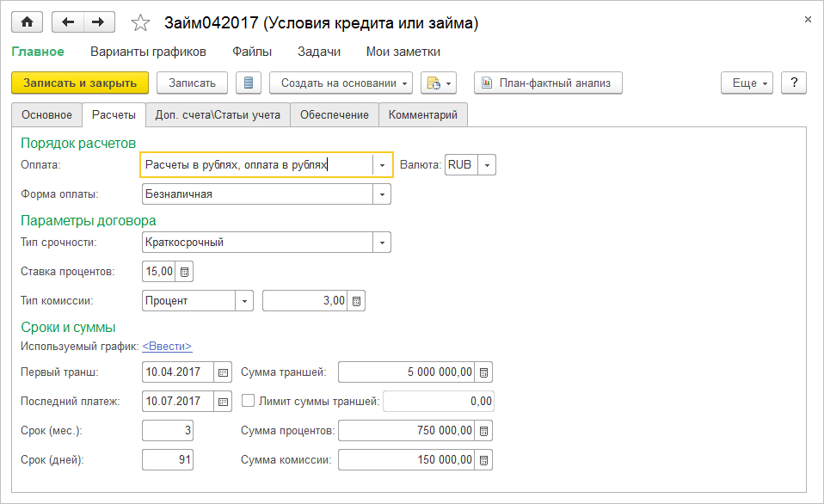Viewport: 824px width, 504px height.
Task: Click the Параметры договора heading
Action: [x=89, y=221]
